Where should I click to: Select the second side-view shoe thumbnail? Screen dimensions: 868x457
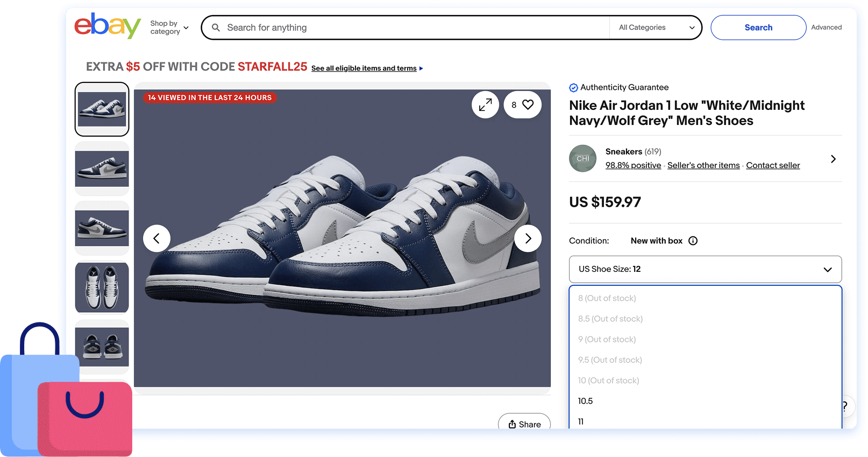point(102,168)
